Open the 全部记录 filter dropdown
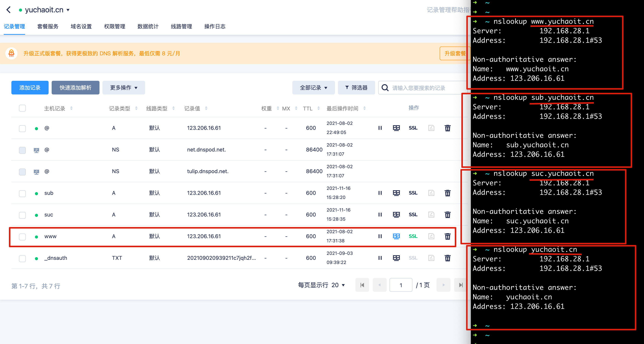Screen dimensions: 644x344 tap(313, 88)
